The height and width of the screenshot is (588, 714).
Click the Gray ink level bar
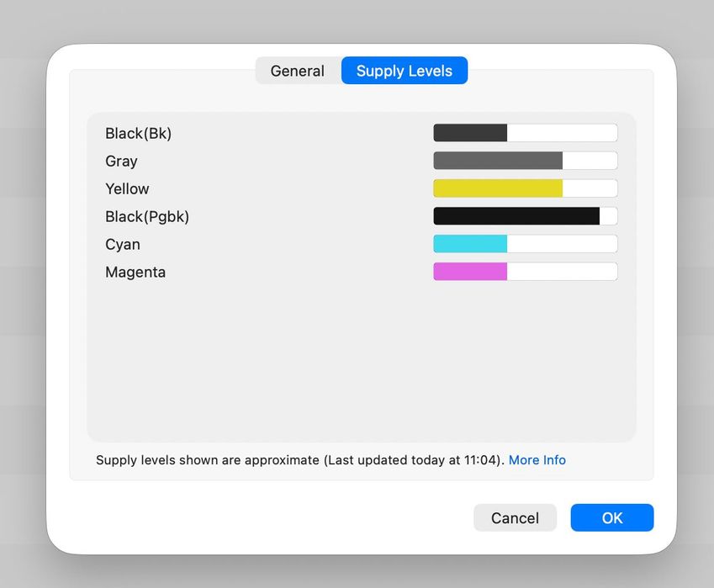(525, 161)
